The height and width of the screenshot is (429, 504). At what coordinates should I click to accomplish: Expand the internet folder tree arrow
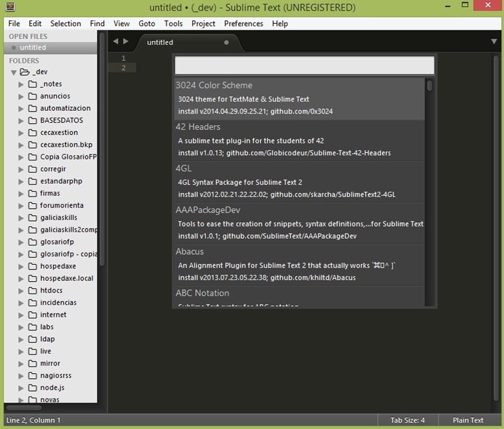21,315
